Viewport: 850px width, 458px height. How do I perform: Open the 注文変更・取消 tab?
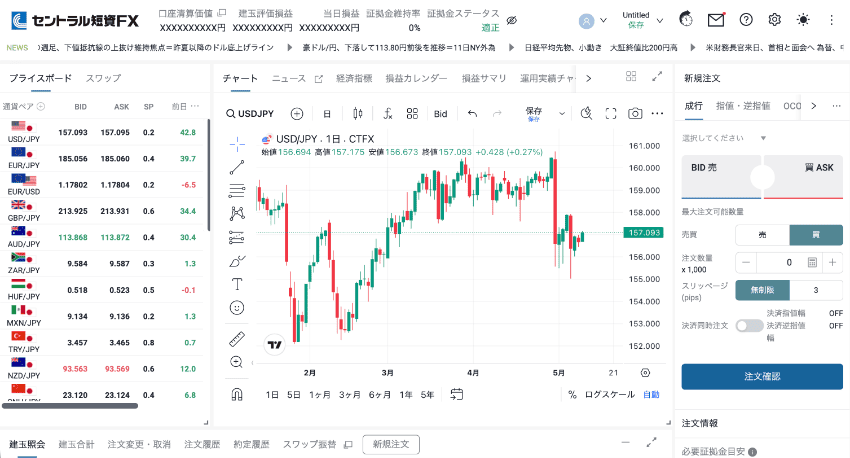pyautogui.click(x=139, y=444)
